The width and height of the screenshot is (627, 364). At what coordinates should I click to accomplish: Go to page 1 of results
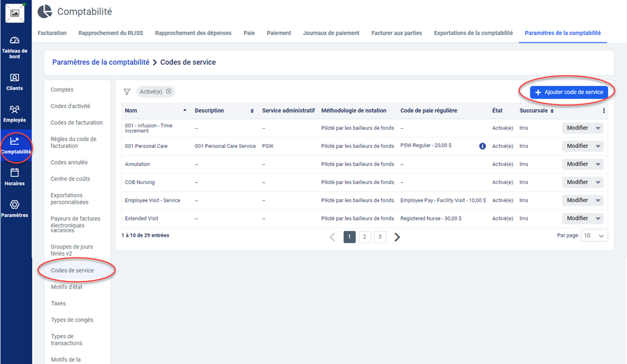click(349, 237)
